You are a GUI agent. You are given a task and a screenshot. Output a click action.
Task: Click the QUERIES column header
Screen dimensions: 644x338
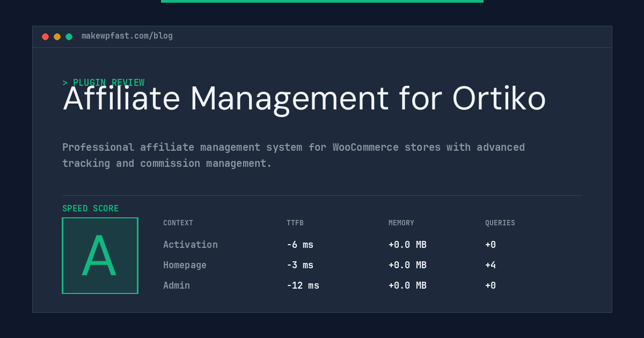click(500, 223)
